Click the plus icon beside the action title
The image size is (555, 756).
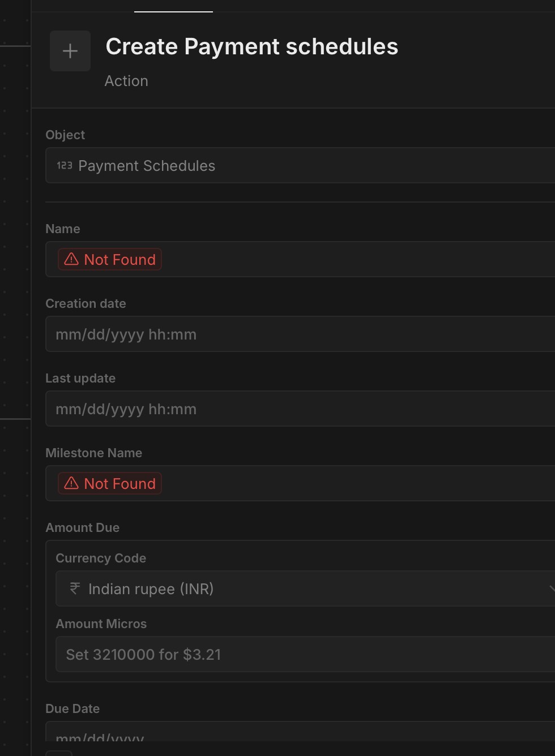[70, 51]
